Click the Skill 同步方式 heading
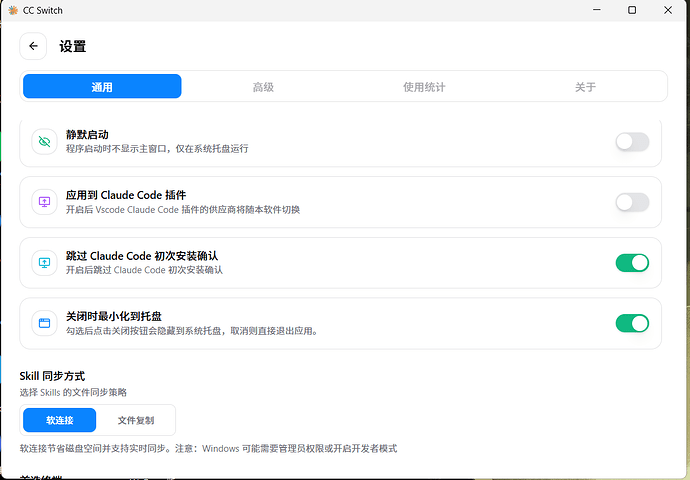690x480 pixels. point(52,376)
